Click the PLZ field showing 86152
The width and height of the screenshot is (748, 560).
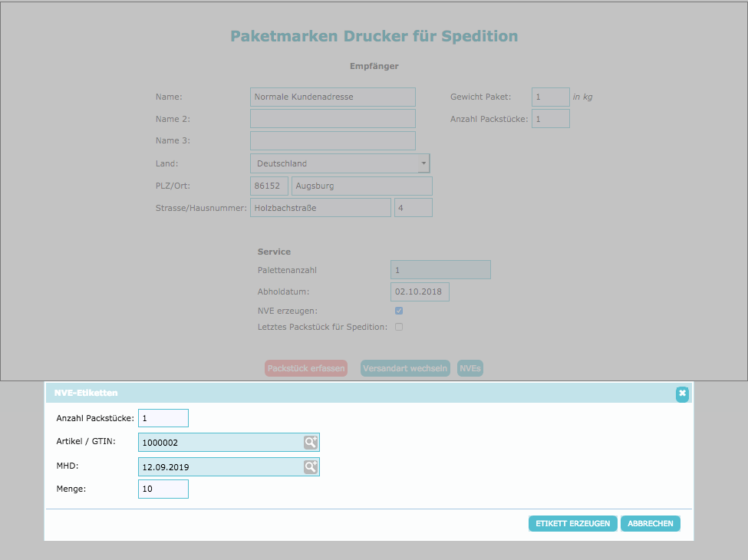[x=269, y=186]
